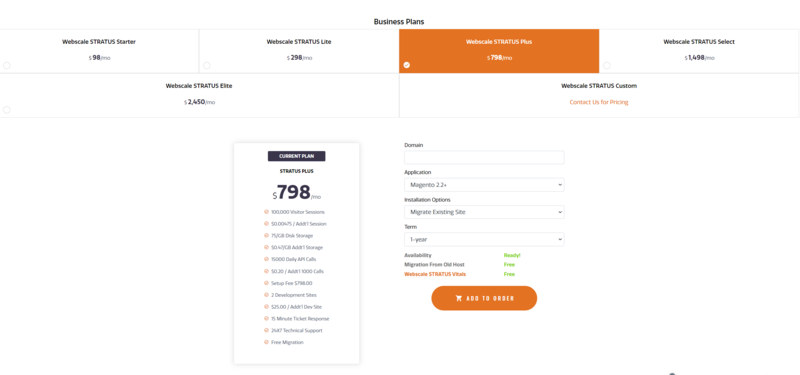The width and height of the screenshot is (800, 375).
Task: Select the Webscale STRATUS Elite radio button
Action: coord(7,110)
